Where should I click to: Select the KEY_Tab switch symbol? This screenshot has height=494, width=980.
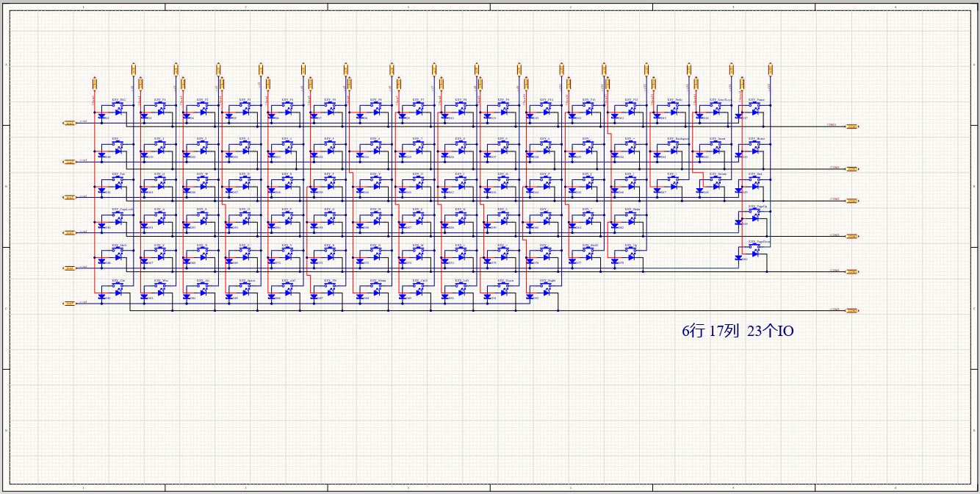[118, 179]
